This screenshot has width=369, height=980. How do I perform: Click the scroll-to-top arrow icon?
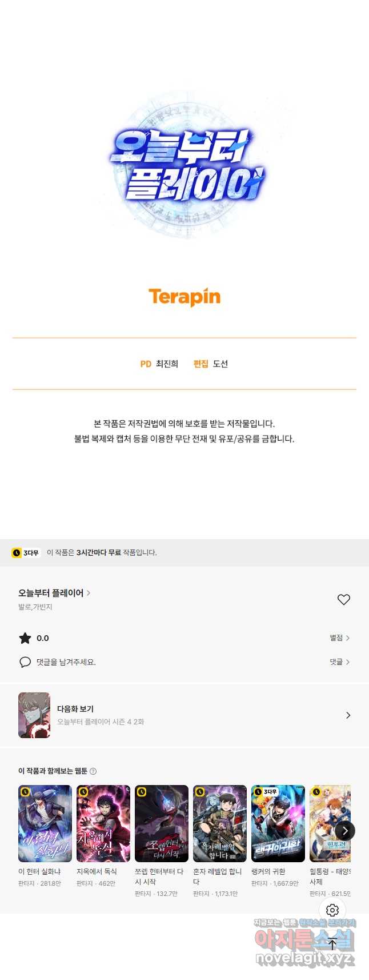(x=332, y=945)
